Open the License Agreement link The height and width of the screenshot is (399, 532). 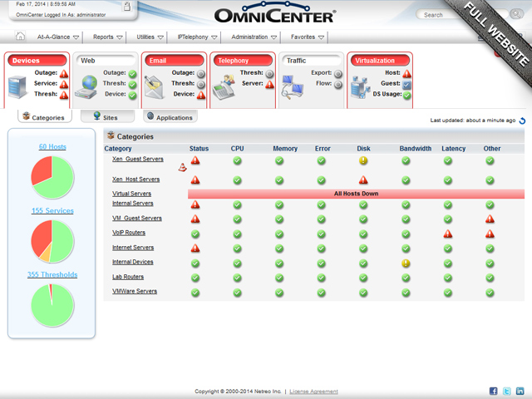click(x=313, y=392)
